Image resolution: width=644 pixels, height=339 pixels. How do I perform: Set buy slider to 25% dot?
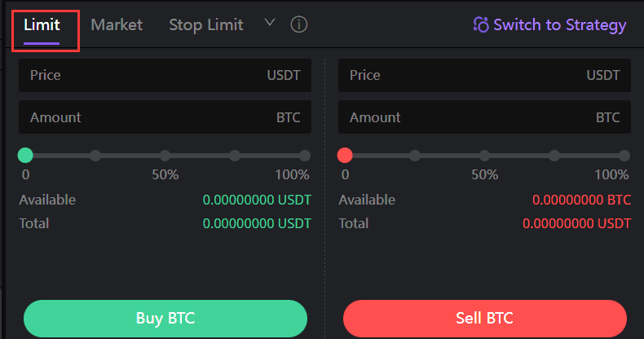(x=95, y=156)
